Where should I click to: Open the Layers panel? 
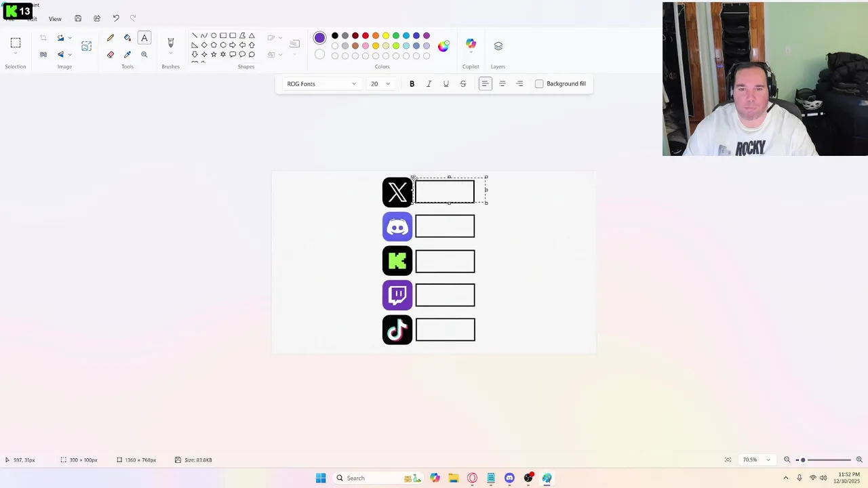498,46
